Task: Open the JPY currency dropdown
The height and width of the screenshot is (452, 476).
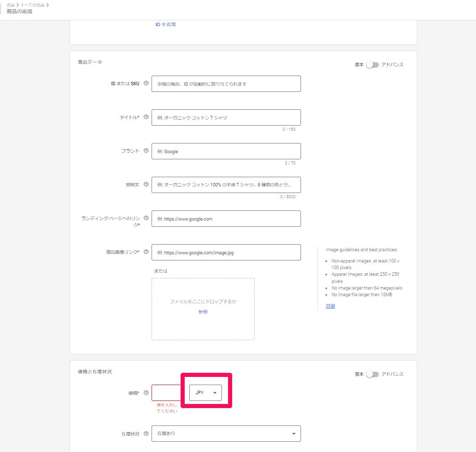Action: pos(206,393)
